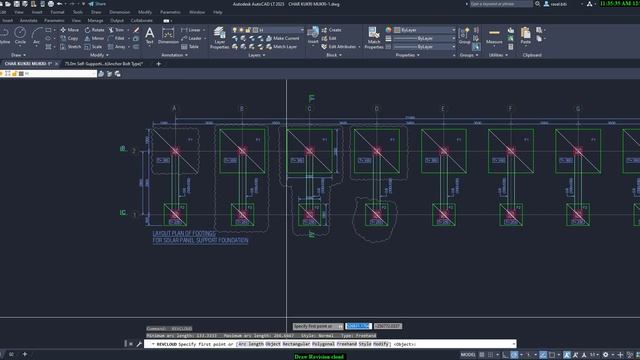The width and height of the screenshot is (640, 360).
Task: Open Layer Properties manager
Action: point(220,38)
